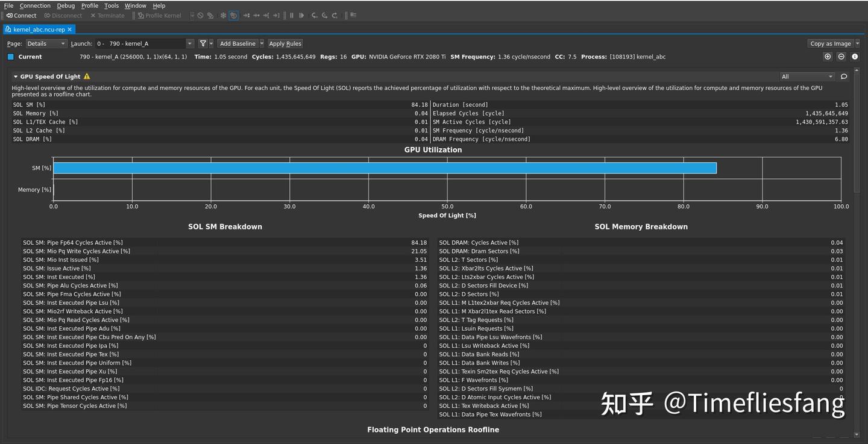The width and height of the screenshot is (868, 444).
Task: Click the pause icon in the debug toolbar
Action: point(292,15)
